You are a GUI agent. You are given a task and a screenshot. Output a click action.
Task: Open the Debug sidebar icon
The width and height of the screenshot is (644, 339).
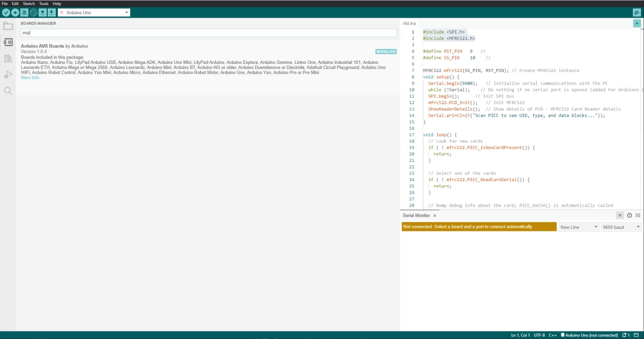point(8,74)
